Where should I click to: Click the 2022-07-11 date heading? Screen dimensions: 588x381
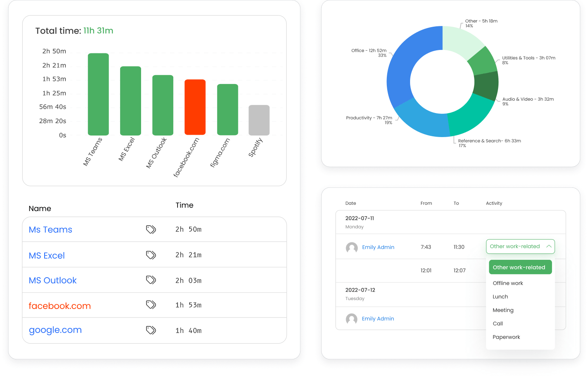coord(360,218)
